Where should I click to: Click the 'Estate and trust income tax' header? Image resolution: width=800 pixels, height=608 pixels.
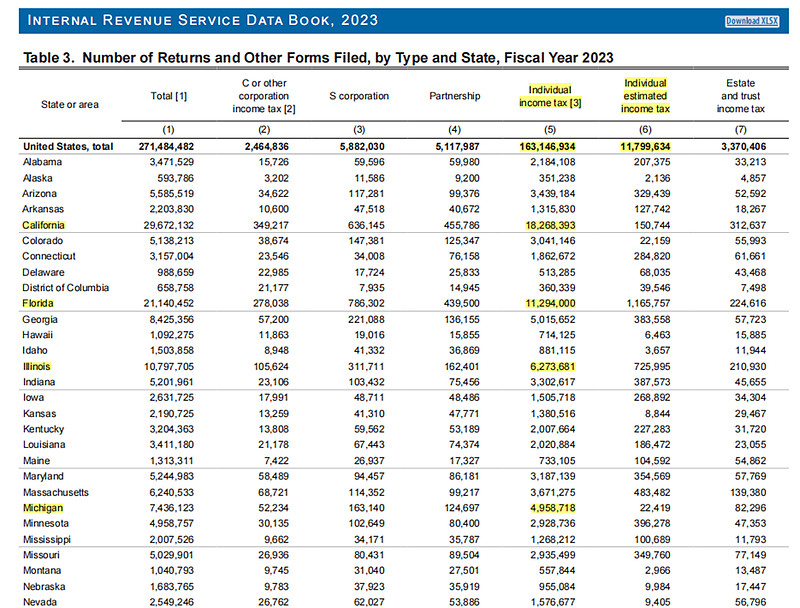[x=740, y=96]
